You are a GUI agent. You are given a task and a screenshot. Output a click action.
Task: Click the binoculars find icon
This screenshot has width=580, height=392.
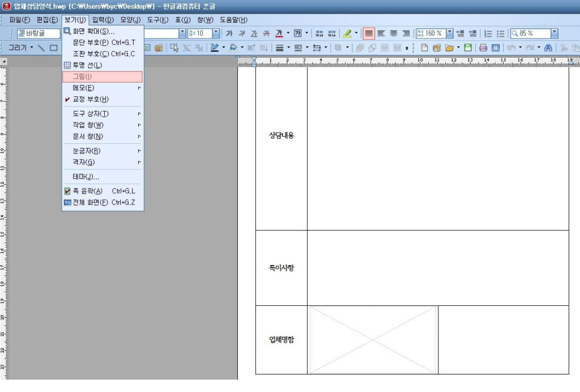click(548, 48)
